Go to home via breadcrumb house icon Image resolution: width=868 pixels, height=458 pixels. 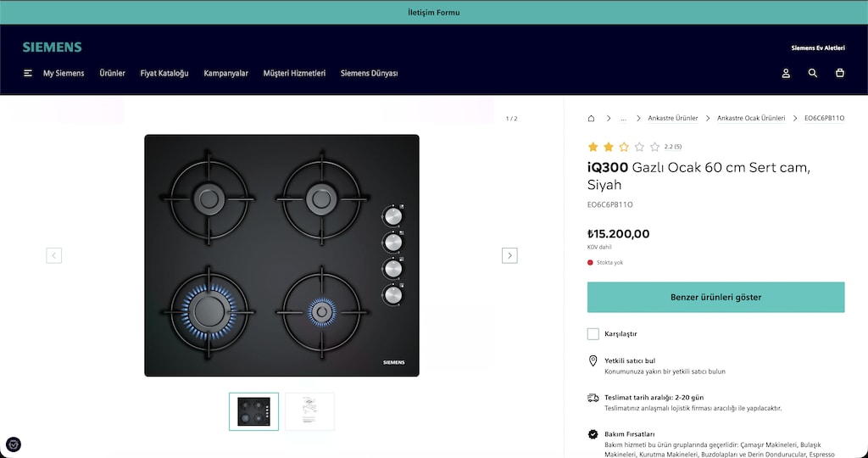coord(591,118)
